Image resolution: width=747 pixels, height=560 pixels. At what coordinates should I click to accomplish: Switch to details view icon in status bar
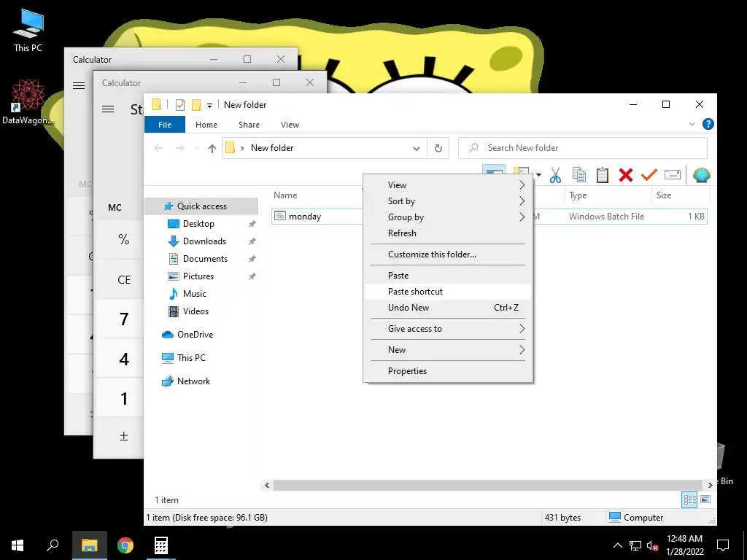689,499
